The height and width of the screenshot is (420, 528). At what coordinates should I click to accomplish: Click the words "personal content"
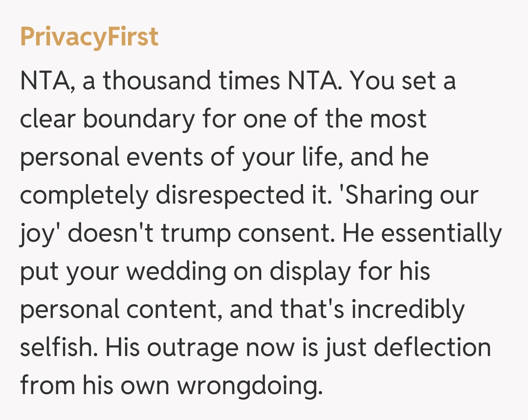click(118, 310)
